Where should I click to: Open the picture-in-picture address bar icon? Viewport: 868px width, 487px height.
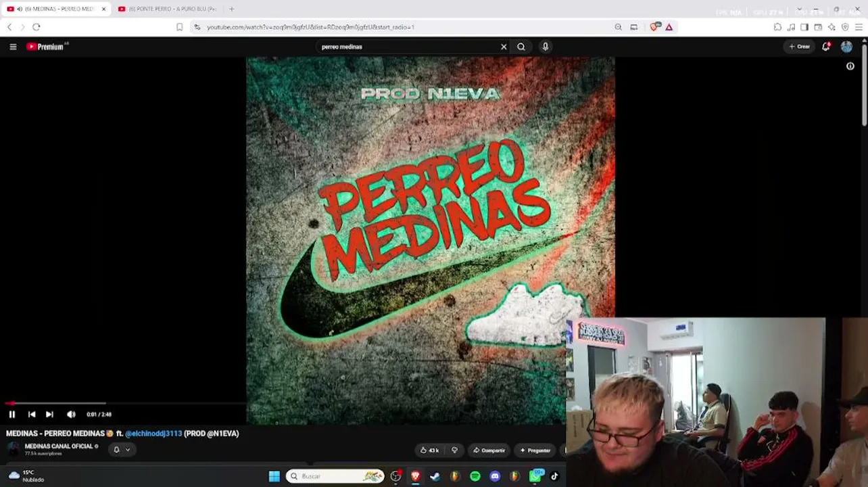click(634, 27)
